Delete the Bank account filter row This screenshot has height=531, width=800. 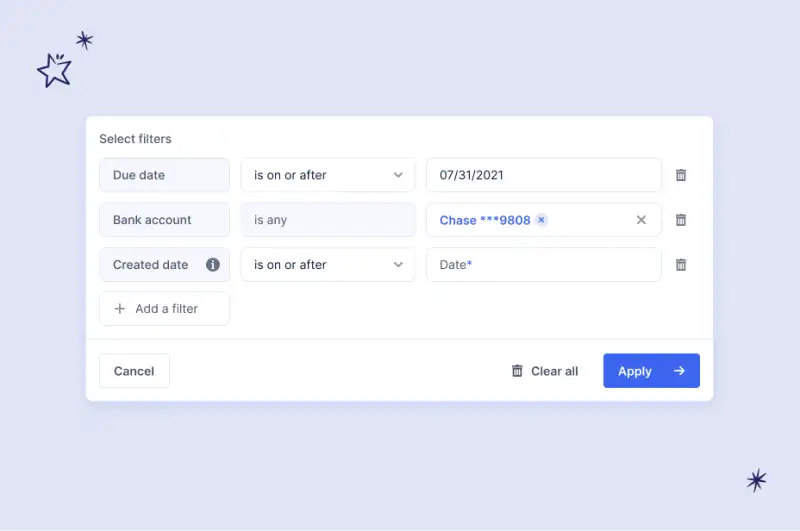coord(681,220)
